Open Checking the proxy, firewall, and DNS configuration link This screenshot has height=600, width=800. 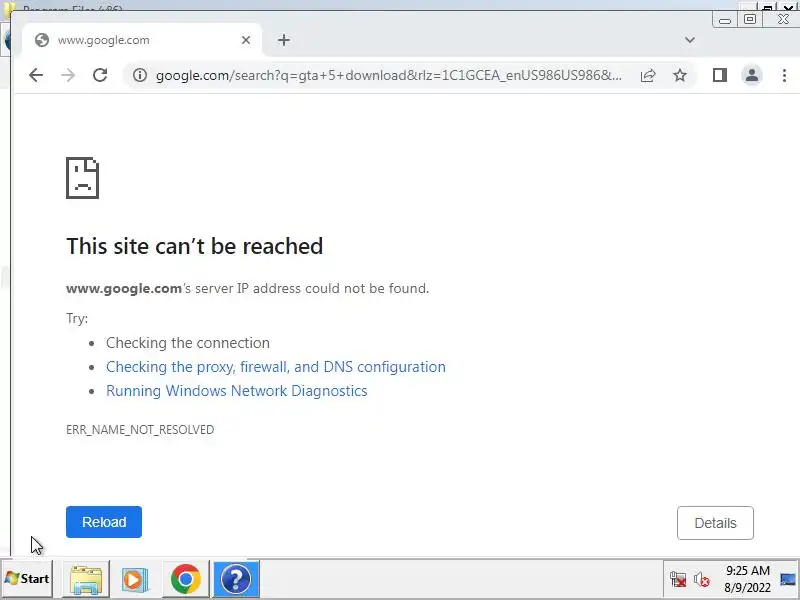coord(276,367)
